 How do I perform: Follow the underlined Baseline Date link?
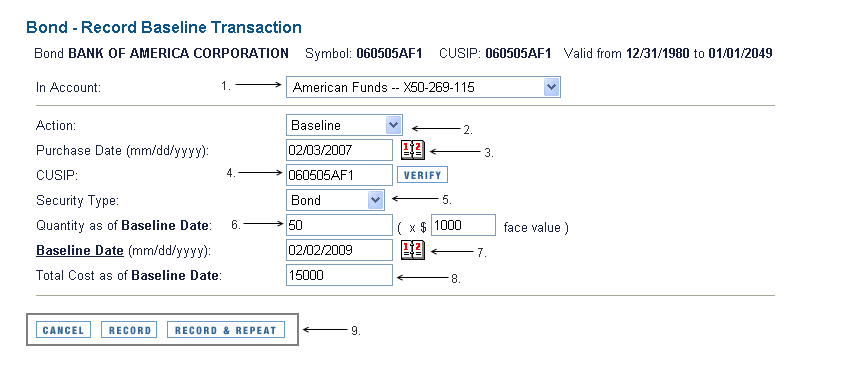point(80,250)
